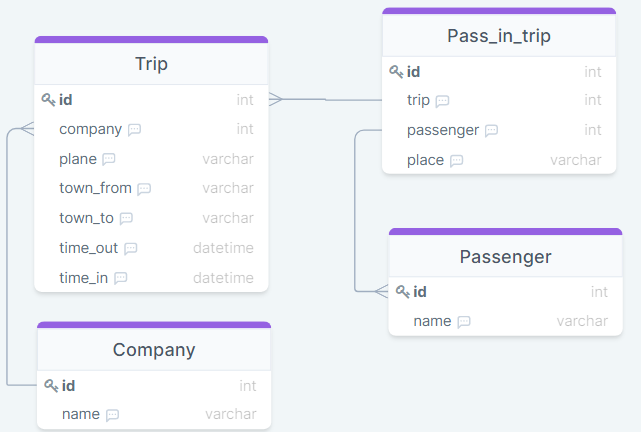Click the key icon in Pass_in_trip table
641x432 pixels.
coord(396,72)
